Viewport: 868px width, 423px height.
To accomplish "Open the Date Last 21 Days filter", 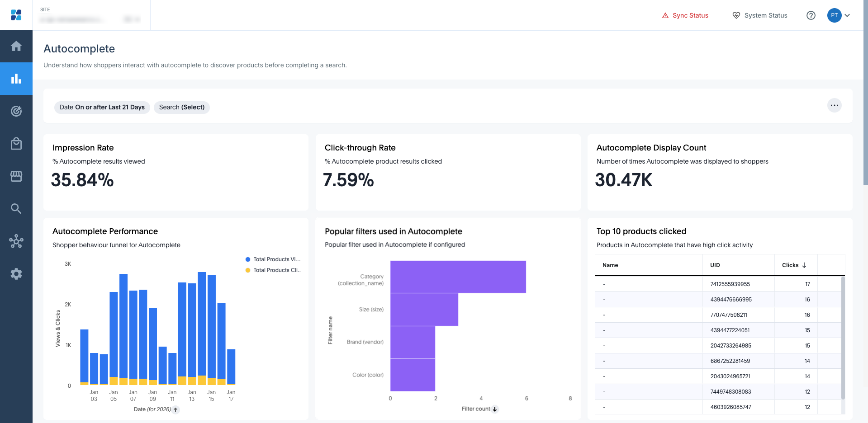I will point(102,107).
